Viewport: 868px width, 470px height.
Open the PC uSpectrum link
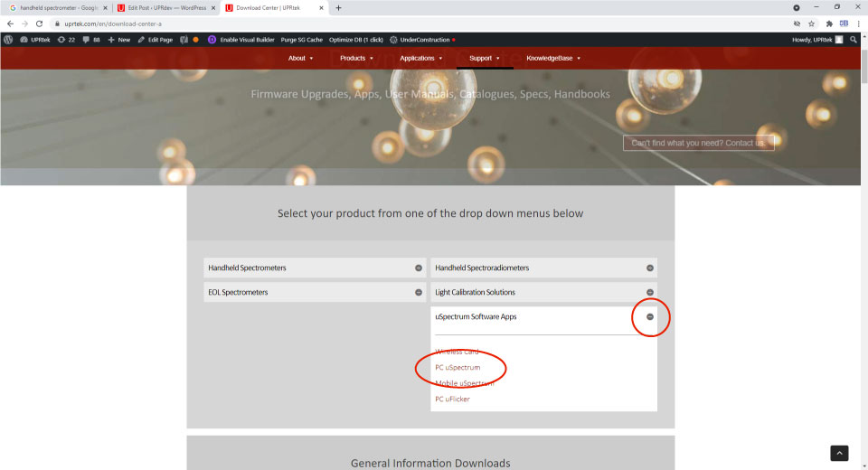[458, 368]
